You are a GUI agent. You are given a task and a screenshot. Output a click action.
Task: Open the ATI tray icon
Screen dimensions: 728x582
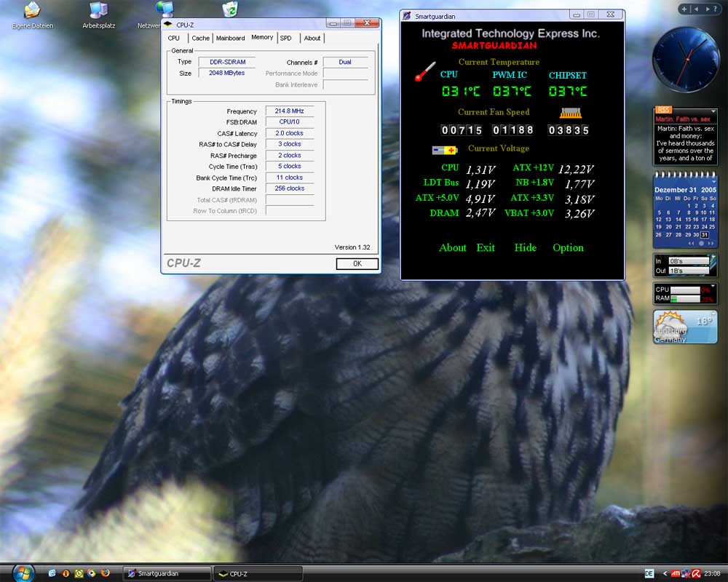tap(676, 574)
